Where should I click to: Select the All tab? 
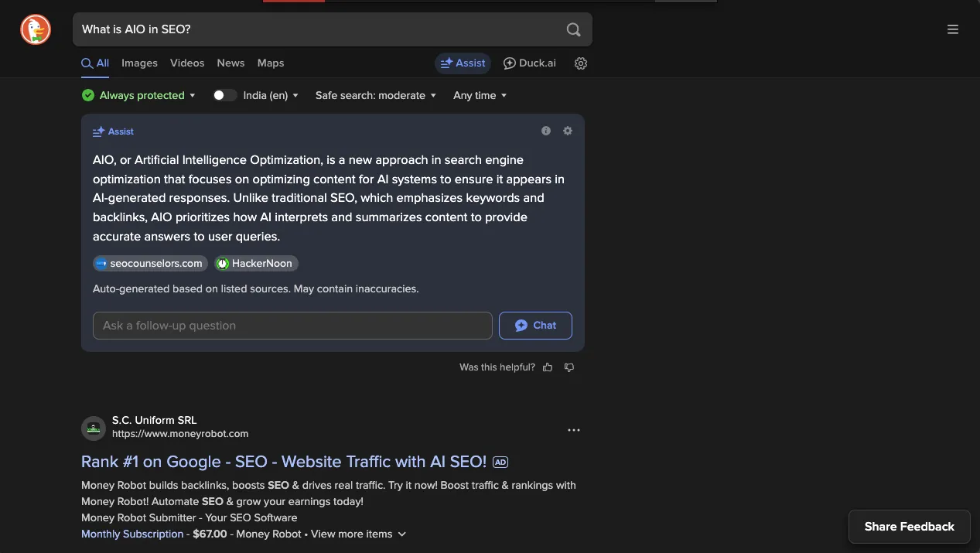(95, 63)
